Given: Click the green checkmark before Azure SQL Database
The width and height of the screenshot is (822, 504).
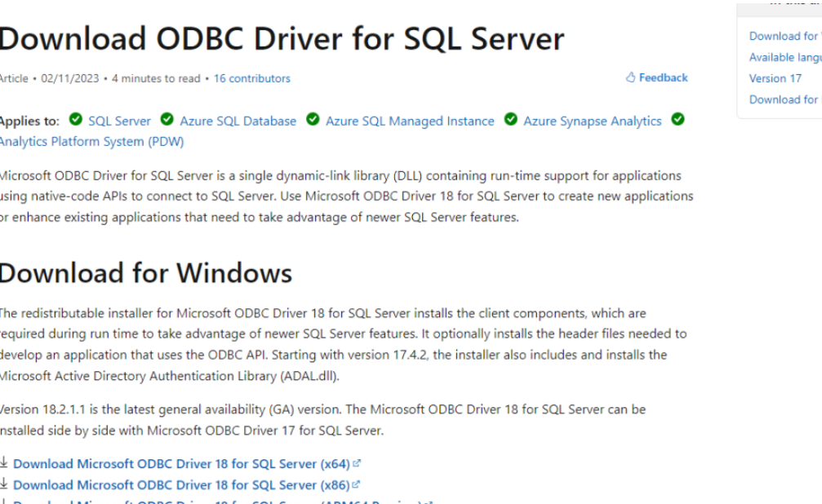Looking at the screenshot, I should click(x=167, y=120).
